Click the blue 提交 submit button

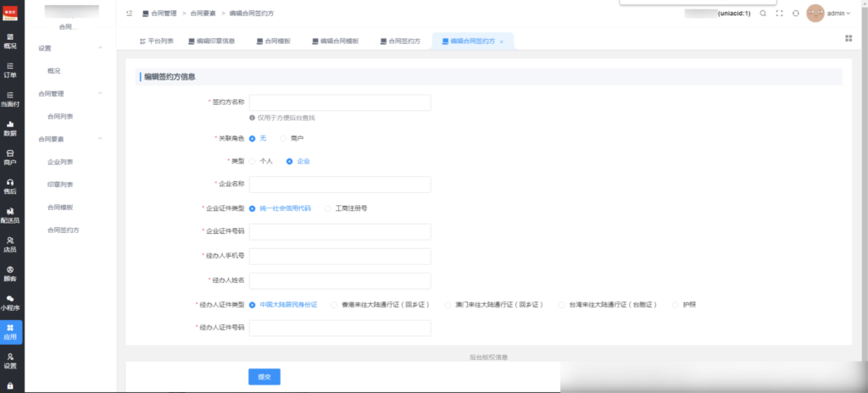tap(264, 377)
